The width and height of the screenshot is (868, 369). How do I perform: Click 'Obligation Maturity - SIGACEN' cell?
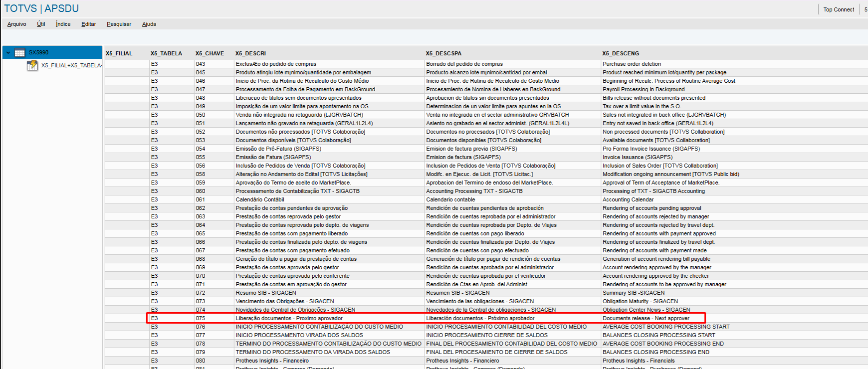coord(734,301)
